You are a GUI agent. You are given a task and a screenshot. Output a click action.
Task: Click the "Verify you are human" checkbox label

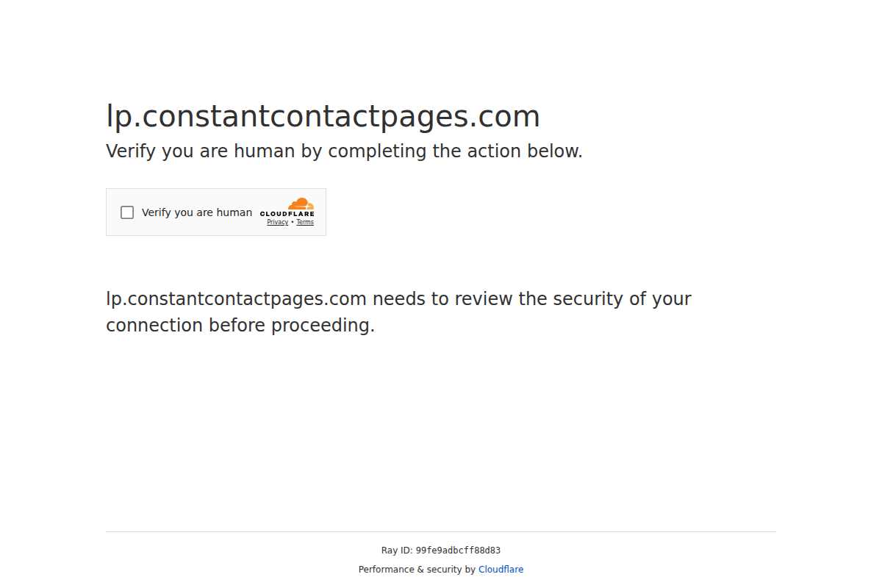click(196, 212)
